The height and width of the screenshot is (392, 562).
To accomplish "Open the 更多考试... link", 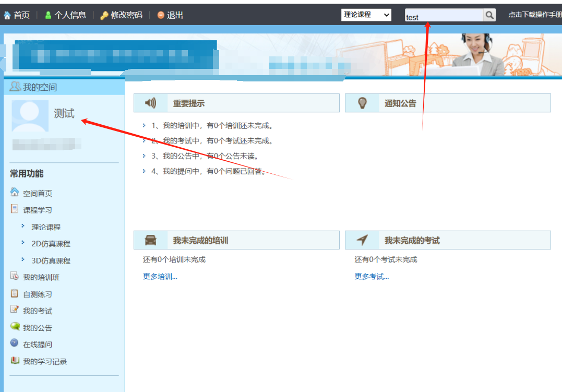I will pyautogui.click(x=372, y=277).
